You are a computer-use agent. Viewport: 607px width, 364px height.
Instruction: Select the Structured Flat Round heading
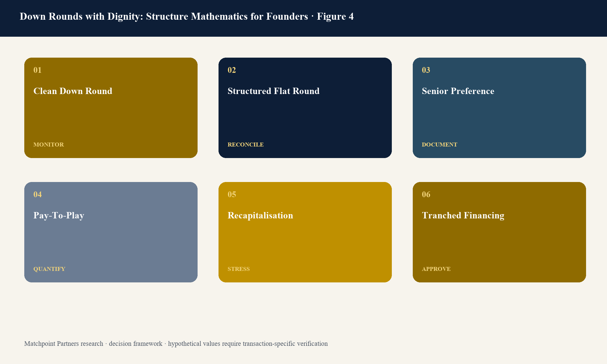(x=273, y=91)
